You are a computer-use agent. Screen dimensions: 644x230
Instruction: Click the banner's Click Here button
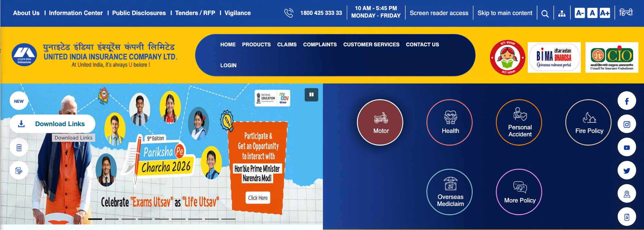[x=258, y=198]
